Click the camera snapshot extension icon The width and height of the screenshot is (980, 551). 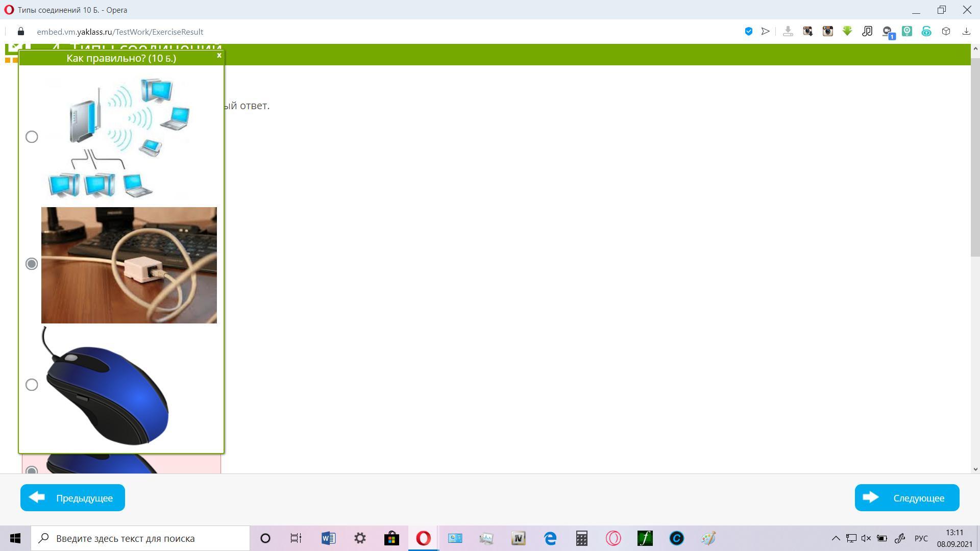coord(807,32)
